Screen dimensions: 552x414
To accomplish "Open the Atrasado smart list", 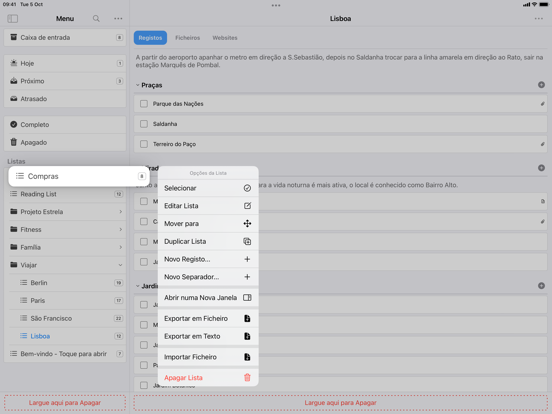I will pyautogui.click(x=65, y=99).
